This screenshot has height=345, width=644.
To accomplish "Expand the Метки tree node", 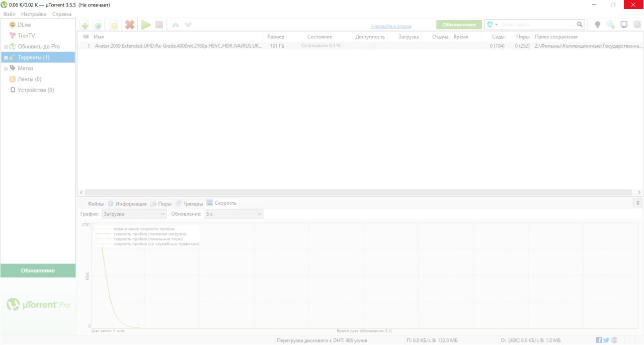I will [x=6, y=68].
